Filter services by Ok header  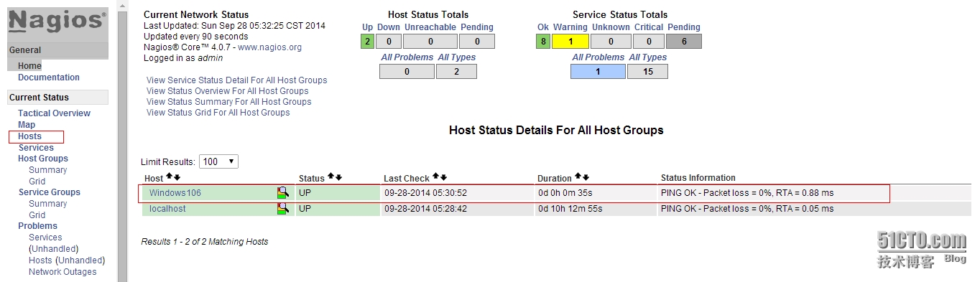click(543, 27)
